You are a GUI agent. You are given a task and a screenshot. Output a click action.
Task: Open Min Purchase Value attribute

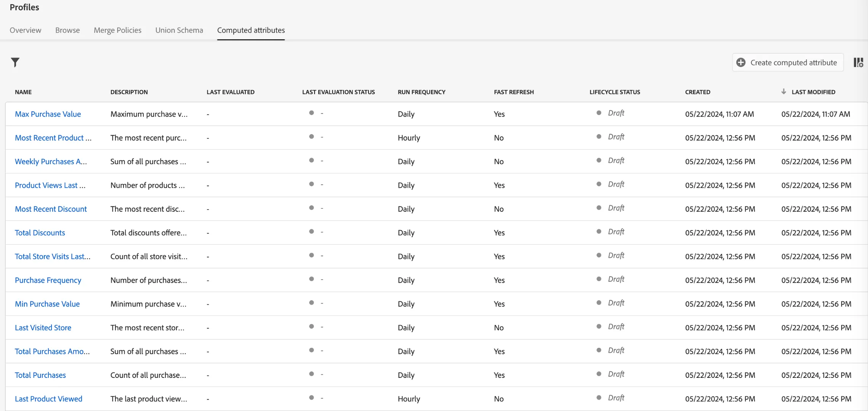click(x=47, y=304)
